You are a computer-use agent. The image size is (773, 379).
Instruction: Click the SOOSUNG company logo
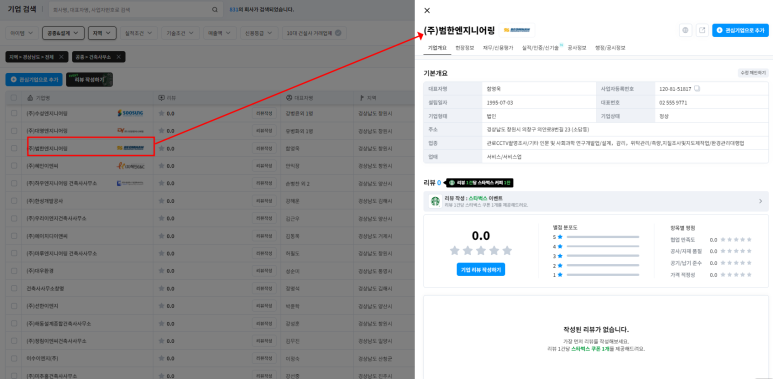click(130, 113)
